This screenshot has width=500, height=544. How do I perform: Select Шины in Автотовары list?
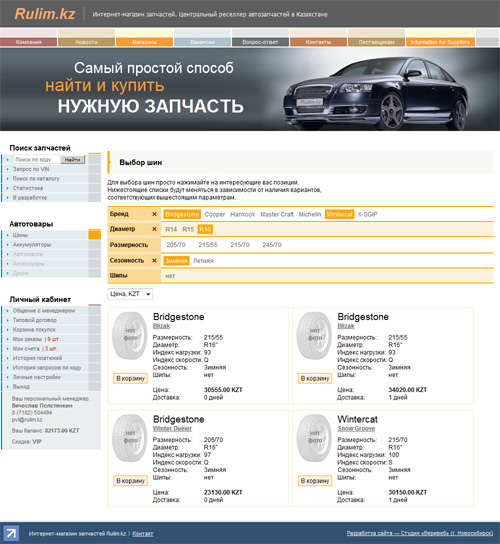(x=20, y=235)
